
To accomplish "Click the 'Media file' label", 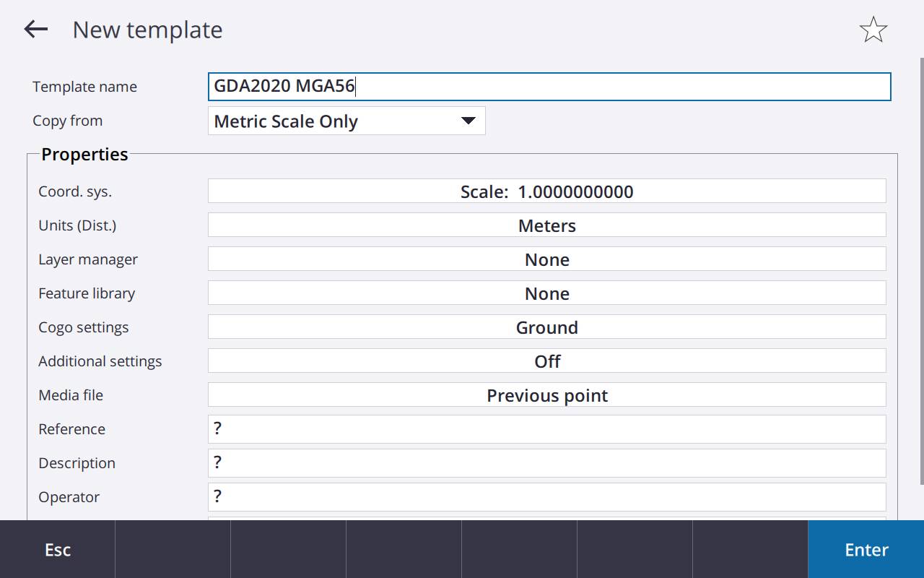I will pyautogui.click(x=71, y=395).
